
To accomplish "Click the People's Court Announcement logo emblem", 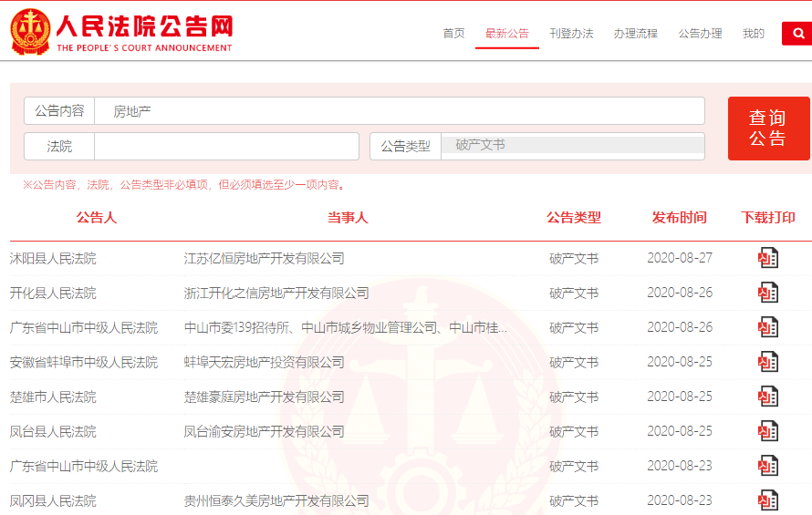I will click(x=30, y=32).
